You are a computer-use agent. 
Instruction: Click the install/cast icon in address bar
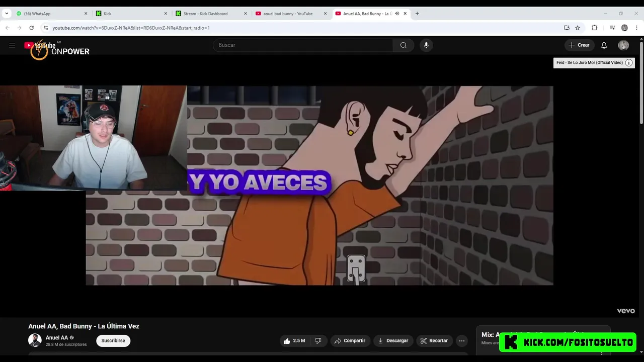[x=567, y=28]
